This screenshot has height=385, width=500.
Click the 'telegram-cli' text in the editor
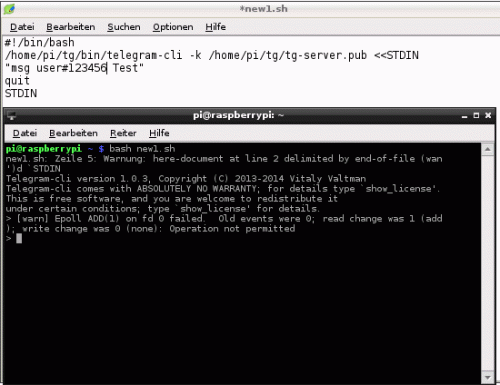tap(144, 55)
